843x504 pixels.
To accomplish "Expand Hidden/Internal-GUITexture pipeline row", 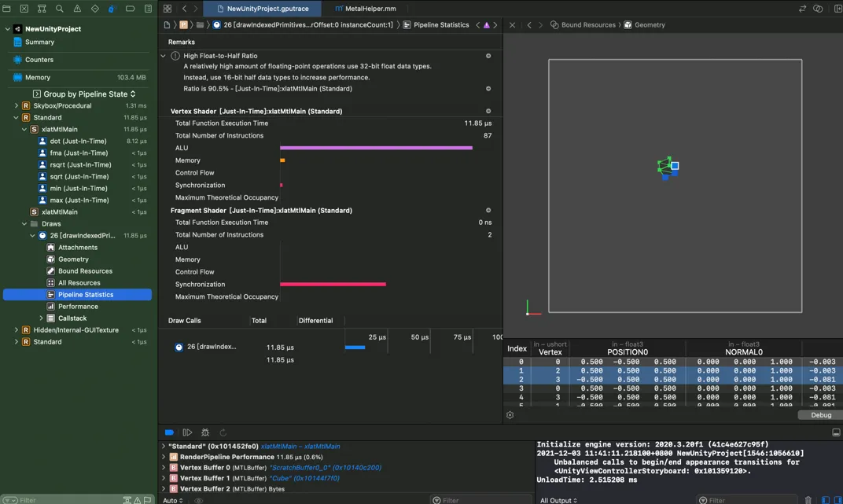I will [x=17, y=330].
